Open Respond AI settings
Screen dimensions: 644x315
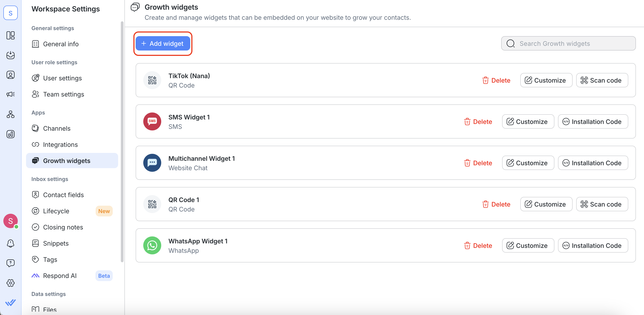(x=60, y=276)
